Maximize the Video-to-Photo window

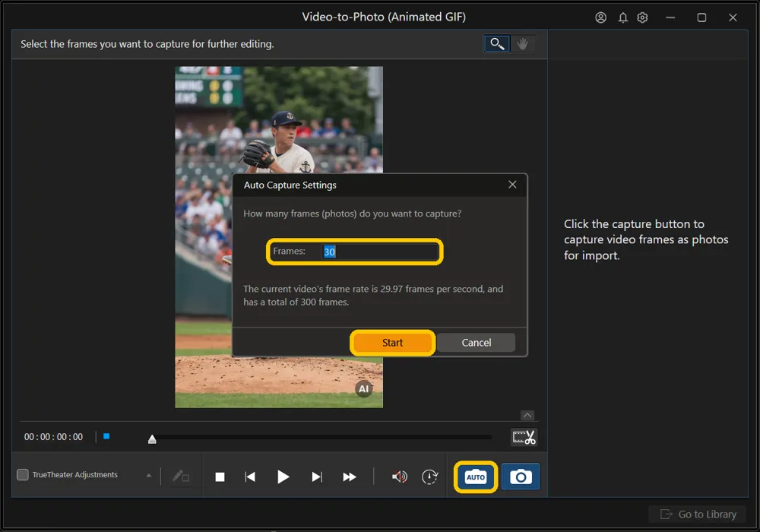coord(701,17)
